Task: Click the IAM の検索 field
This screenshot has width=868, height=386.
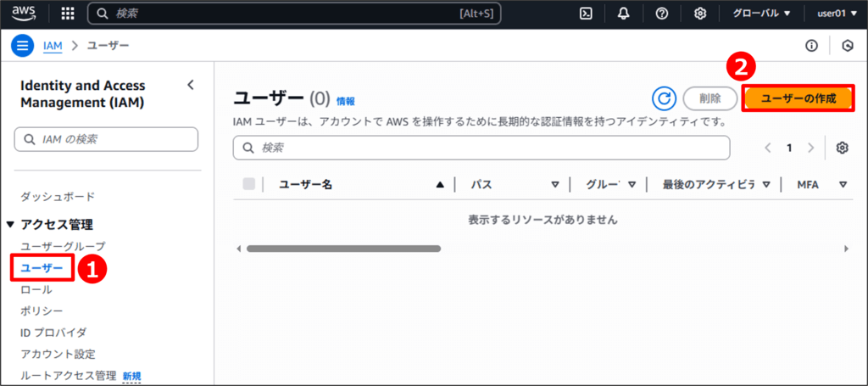Action: (106, 140)
